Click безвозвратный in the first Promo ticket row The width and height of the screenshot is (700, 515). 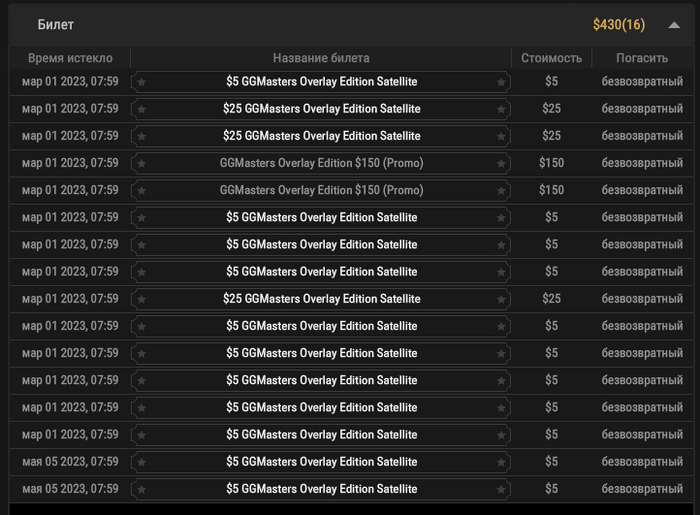click(642, 163)
